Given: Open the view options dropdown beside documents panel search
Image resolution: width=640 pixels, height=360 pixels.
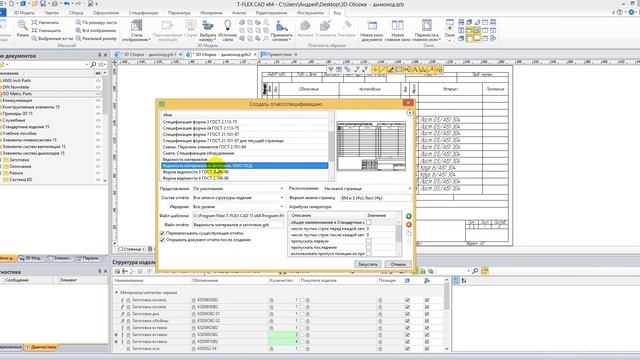Looking at the screenshot, I should coord(102,64).
